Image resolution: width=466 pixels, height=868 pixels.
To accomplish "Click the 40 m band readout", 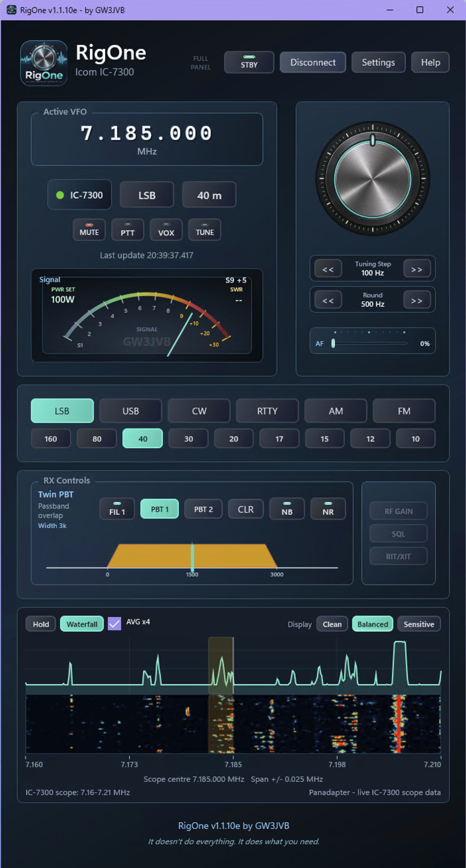I will (x=209, y=195).
